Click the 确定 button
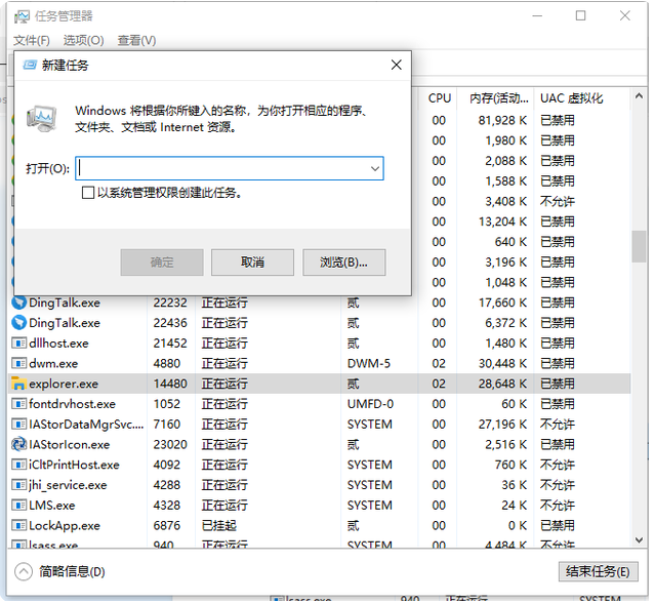 point(162,262)
